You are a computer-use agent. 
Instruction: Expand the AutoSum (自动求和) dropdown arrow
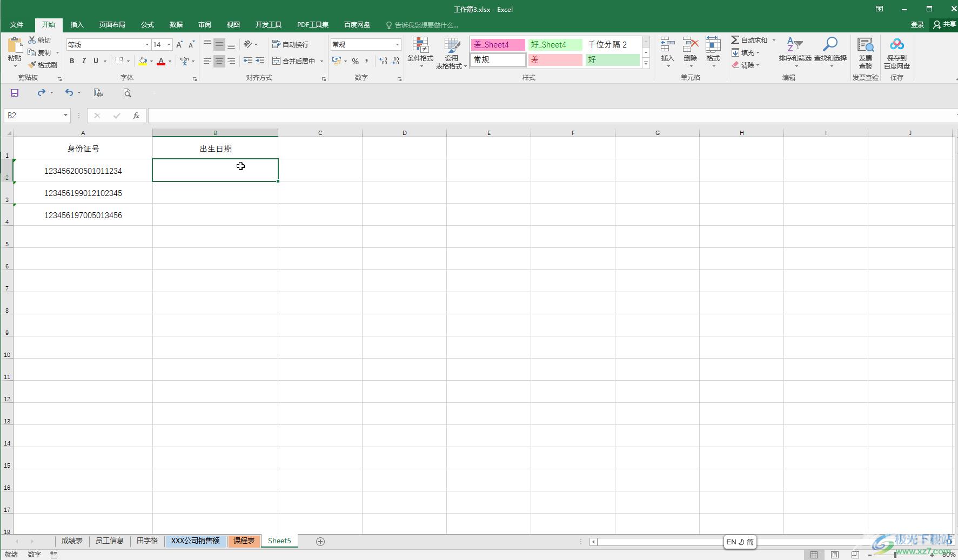point(774,40)
